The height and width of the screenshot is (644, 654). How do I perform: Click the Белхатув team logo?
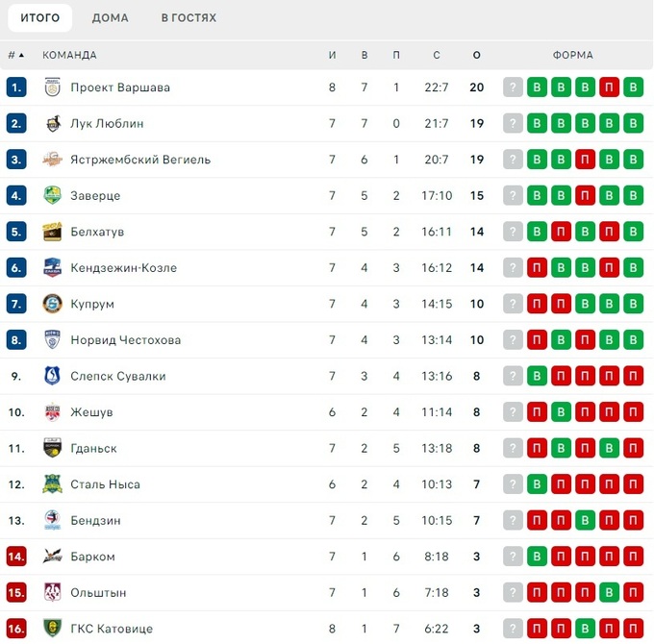tap(53, 232)
